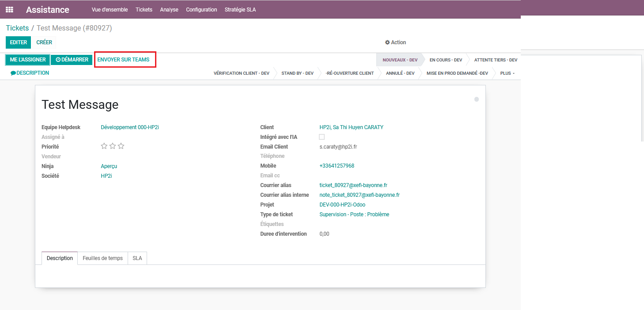Select EN COURS - DEV stage

pyautogui.click(x=446, y=60)
